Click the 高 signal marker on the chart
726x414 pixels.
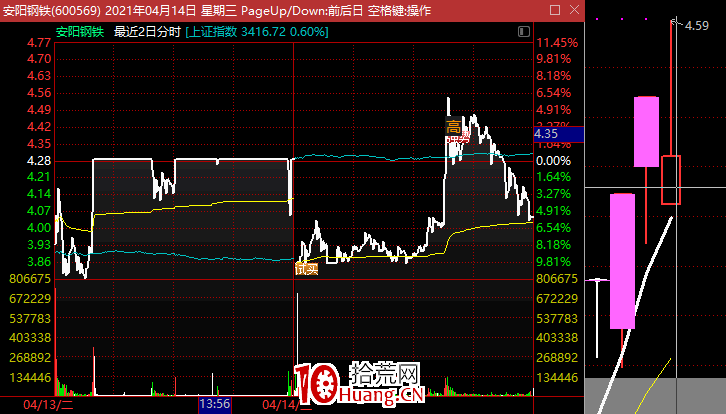click(x=453, y=126)
